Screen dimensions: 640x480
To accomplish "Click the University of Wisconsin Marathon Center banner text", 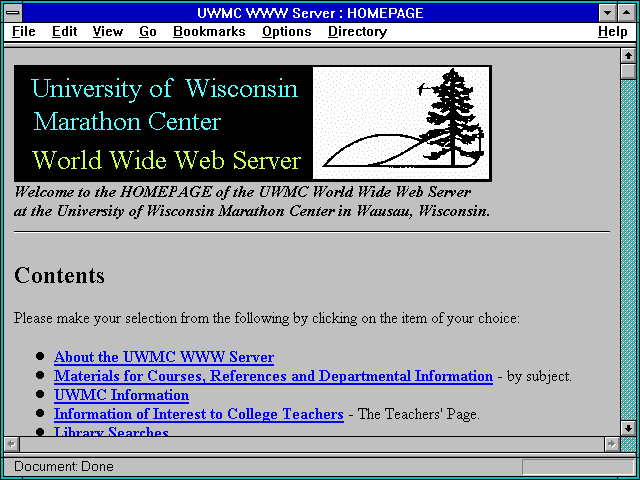I will click(165, 105).
